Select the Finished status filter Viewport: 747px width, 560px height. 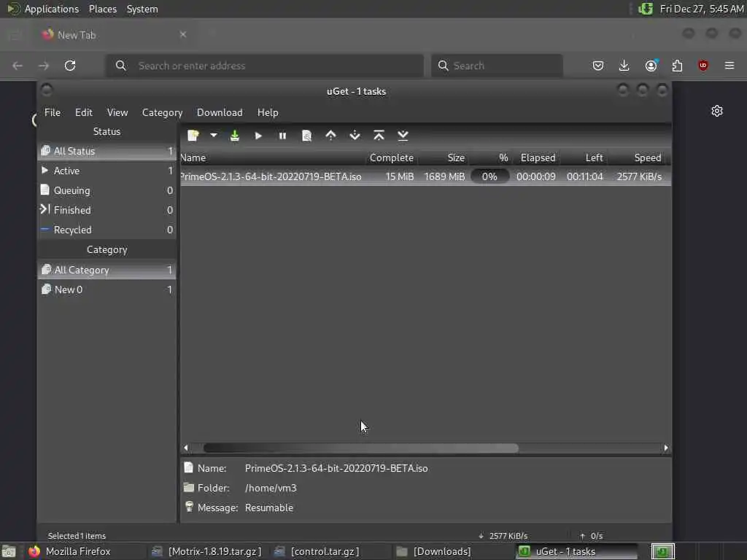107,210
